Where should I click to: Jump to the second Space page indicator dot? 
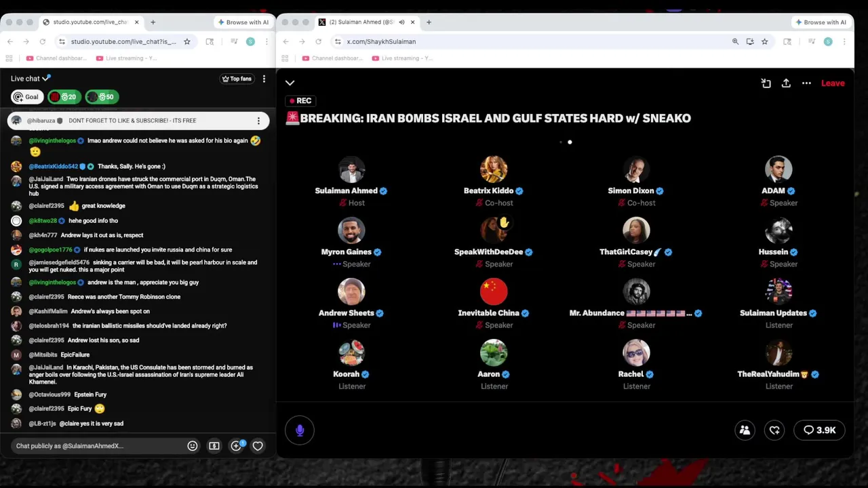pyautogui.click(x=570, y=142)
